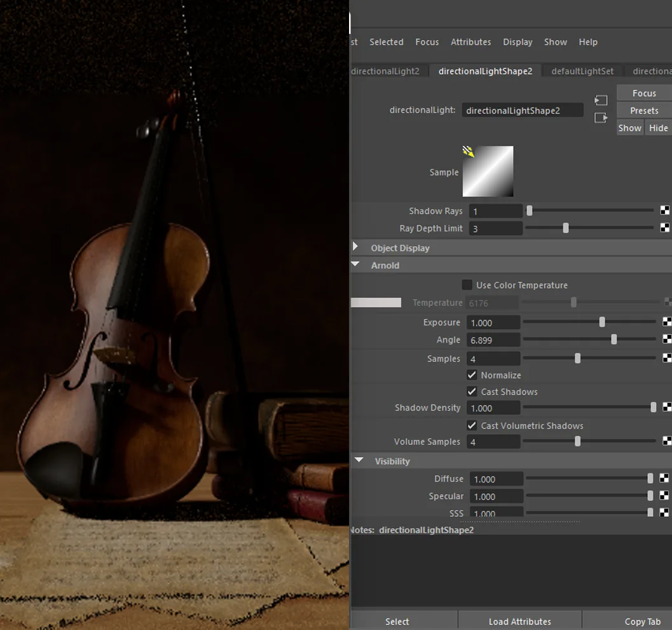Click the map checker icon for Ray Depth Limit
Image resolution: width=672 pixels, height=630 pixels.
tap(665, 228)
